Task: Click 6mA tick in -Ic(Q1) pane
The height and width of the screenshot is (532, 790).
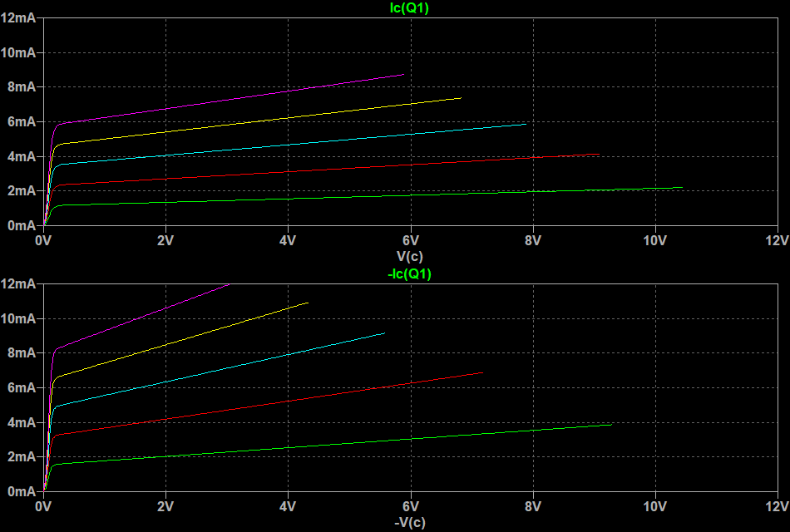Action: [x=22, y=388]
